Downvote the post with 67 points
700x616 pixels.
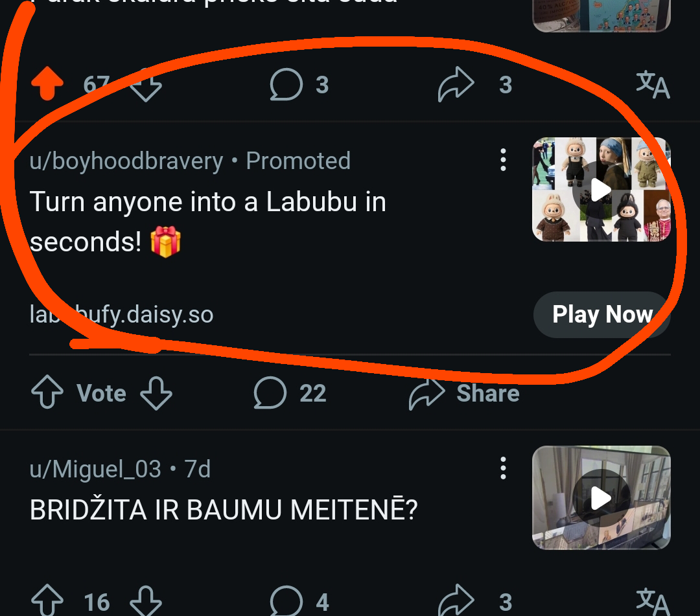tap(145, 85)
